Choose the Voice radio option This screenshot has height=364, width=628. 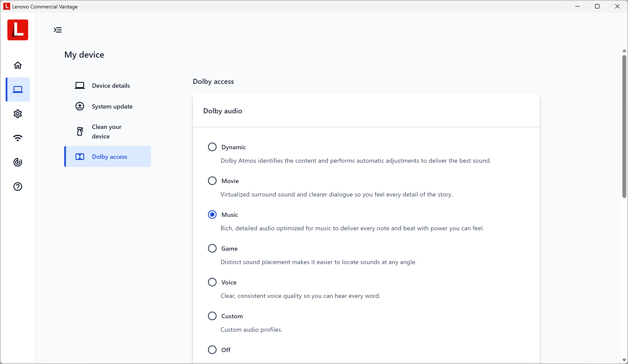212,282
